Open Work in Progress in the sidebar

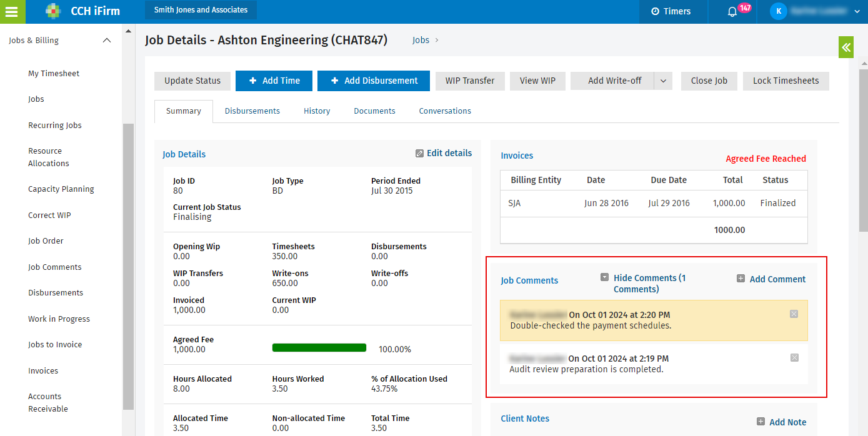coord(59,319)
